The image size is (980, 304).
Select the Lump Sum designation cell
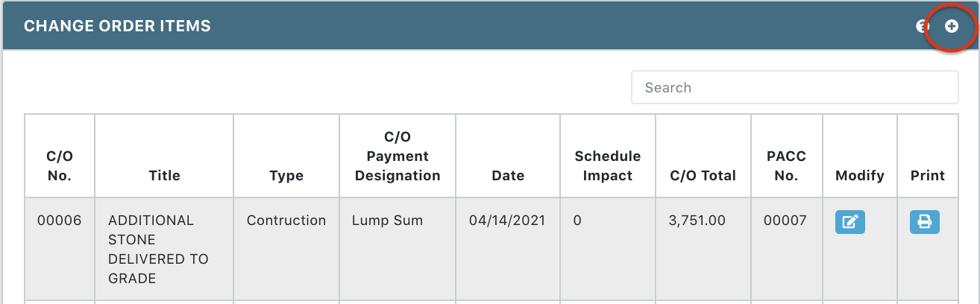click(x=388, y=221)
